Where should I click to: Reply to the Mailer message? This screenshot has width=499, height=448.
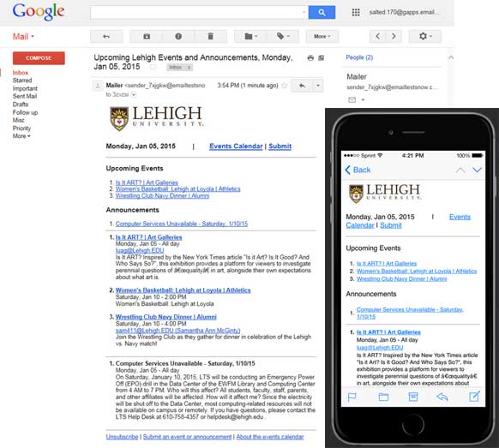(302, 86)
